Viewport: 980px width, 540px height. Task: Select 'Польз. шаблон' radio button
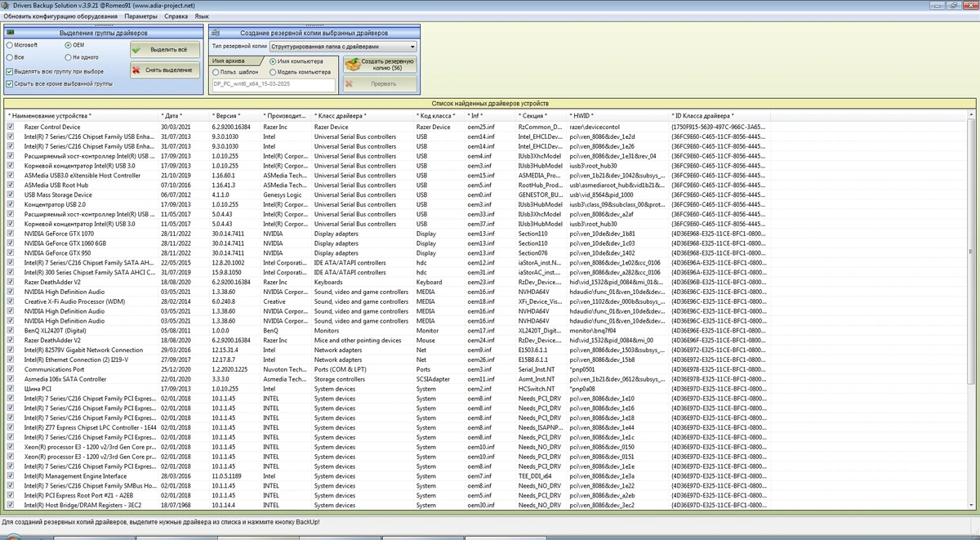(x=216, y=72)
